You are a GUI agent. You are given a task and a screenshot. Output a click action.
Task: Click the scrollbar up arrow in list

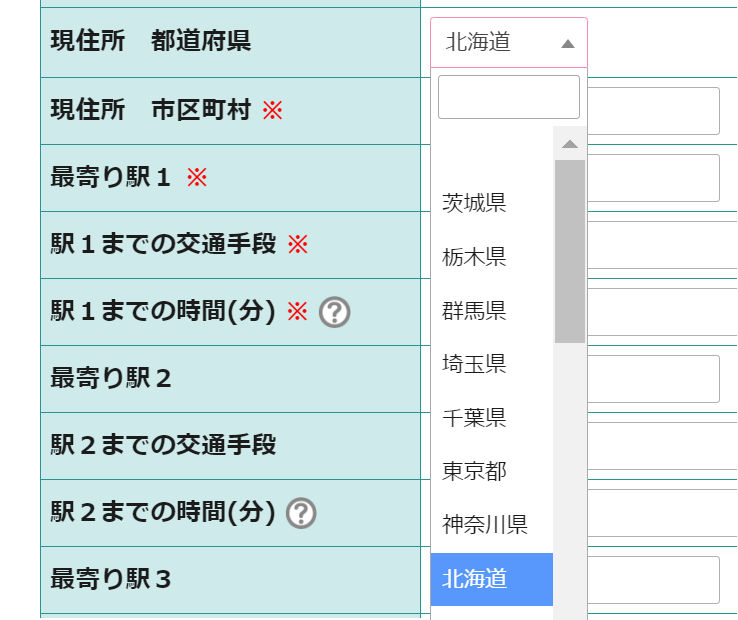[570, 144]
